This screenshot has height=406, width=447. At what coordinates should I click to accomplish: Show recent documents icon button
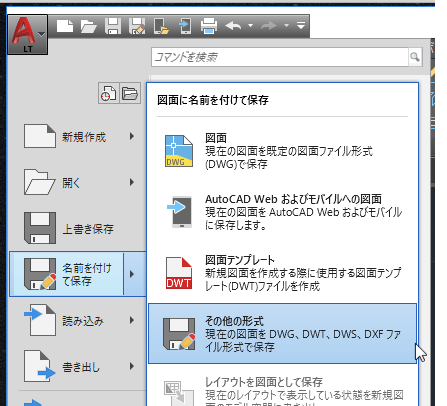109,93
